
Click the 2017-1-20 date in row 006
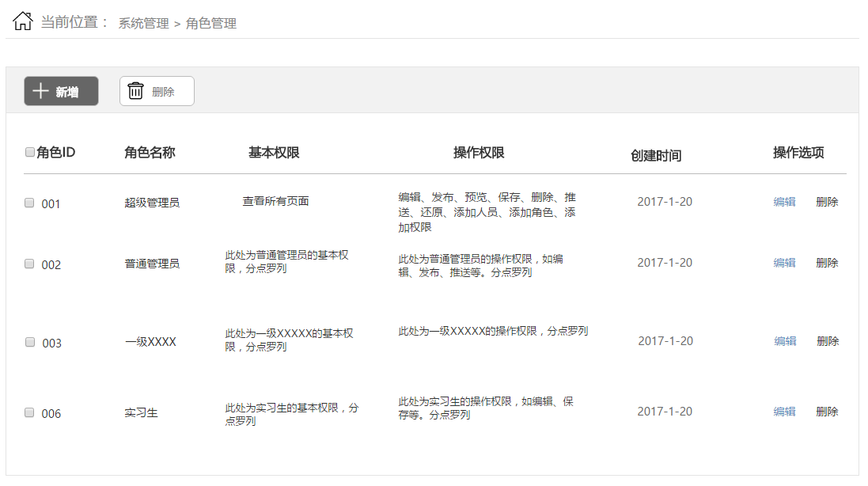click(665, 412)
